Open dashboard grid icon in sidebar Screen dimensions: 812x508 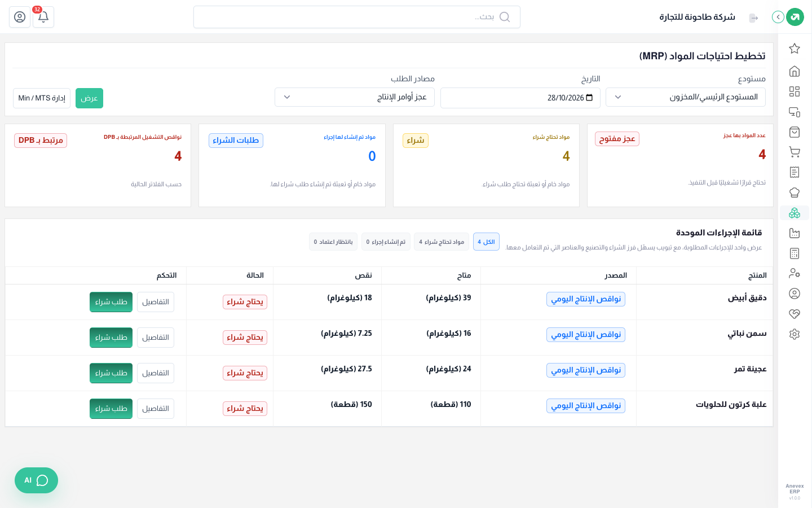pyautogui.click(x=795, y=91)
